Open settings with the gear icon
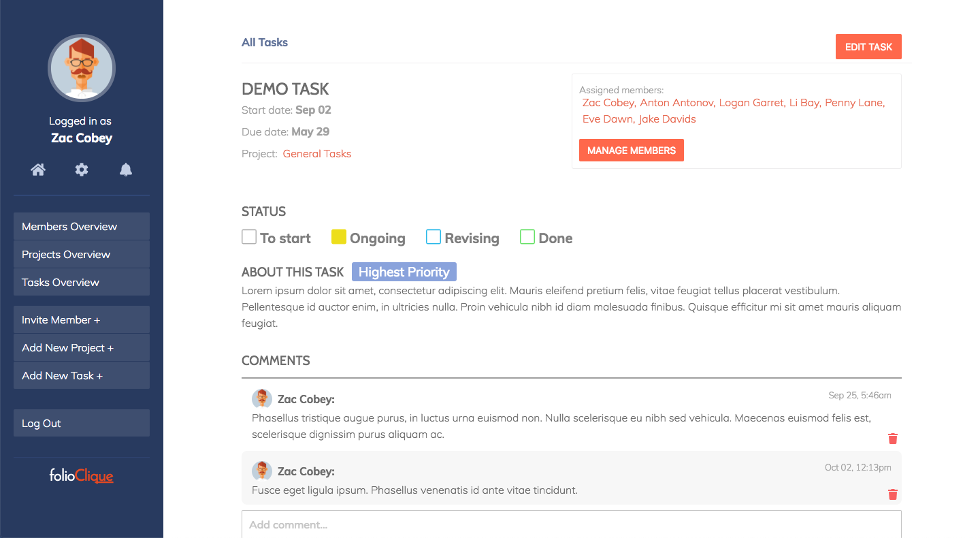This screenshot has height=538, width=980. [82, 170]
